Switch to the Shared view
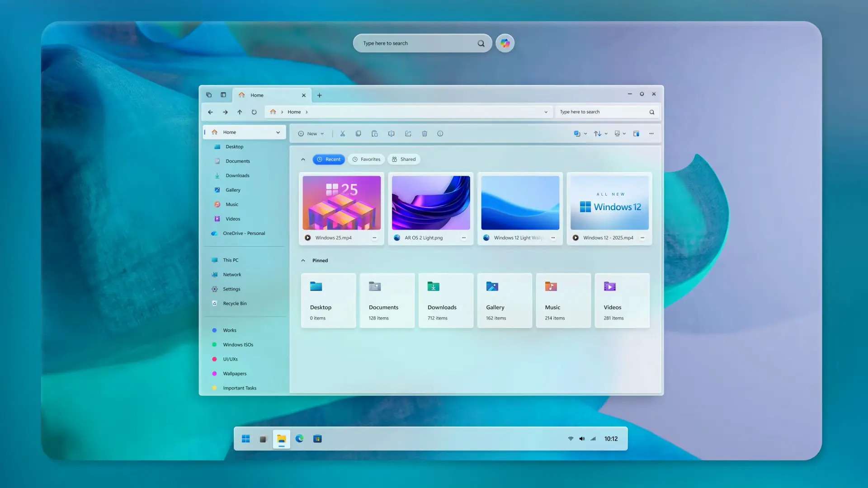The width and height of the screenshot is (868, 488). pos(404,159)
